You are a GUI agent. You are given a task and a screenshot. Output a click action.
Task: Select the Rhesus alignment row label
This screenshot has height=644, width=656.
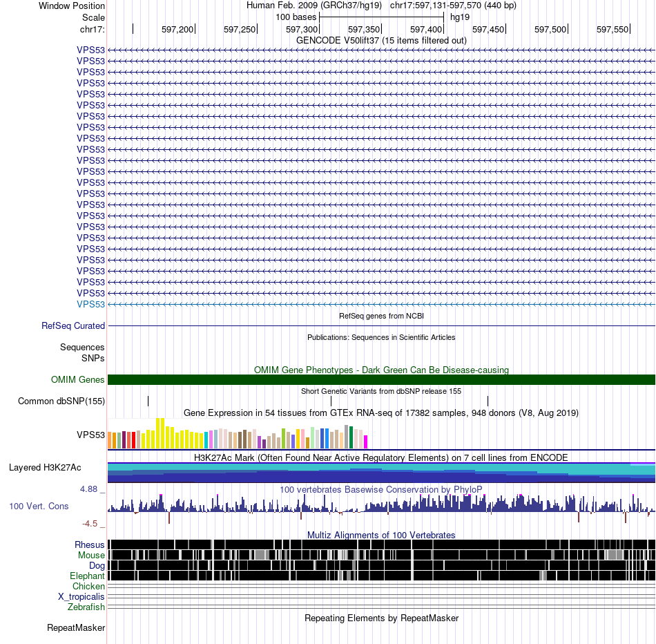tap(90, 544)
